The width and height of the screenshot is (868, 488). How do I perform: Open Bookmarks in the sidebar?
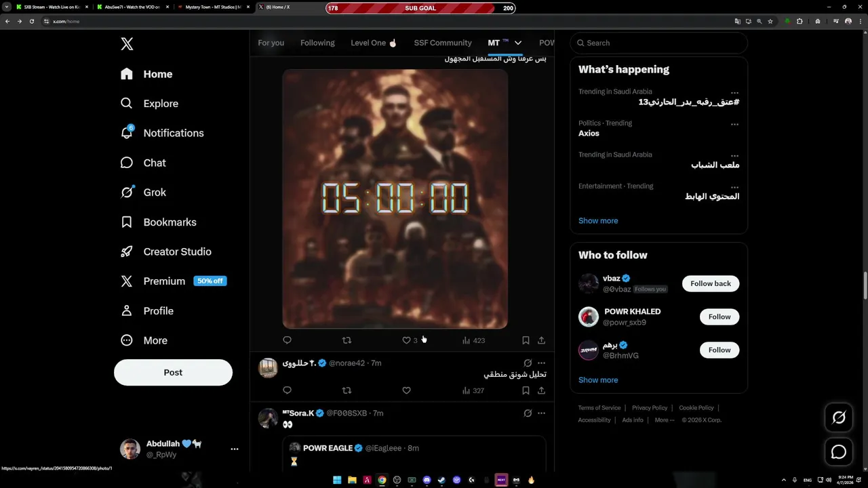pos(159,222)
